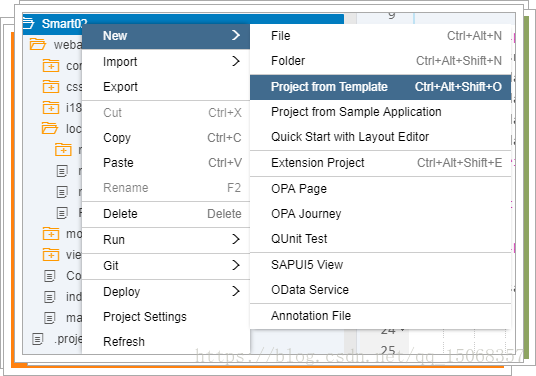
Task: Click the ind file document icon
Action: tap(50, 297)
